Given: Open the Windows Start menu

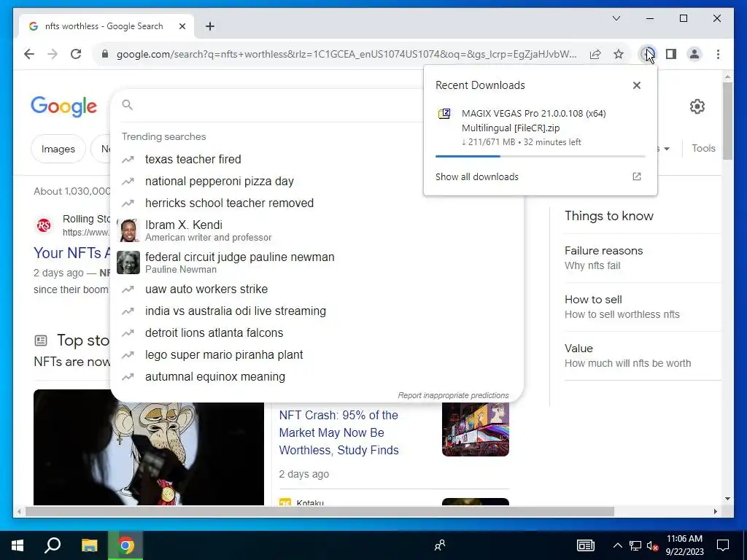Looking at the screenshot, I should point(18,545).
